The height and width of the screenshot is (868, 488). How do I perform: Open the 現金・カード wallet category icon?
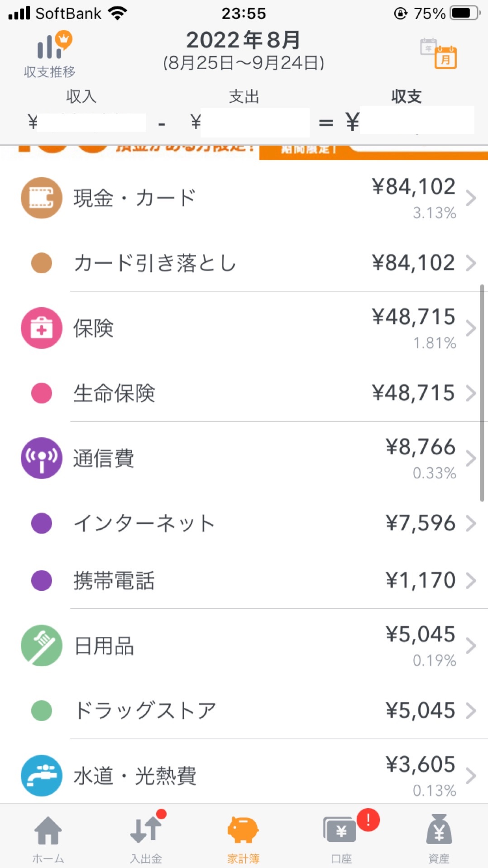[x=42, y=198]
